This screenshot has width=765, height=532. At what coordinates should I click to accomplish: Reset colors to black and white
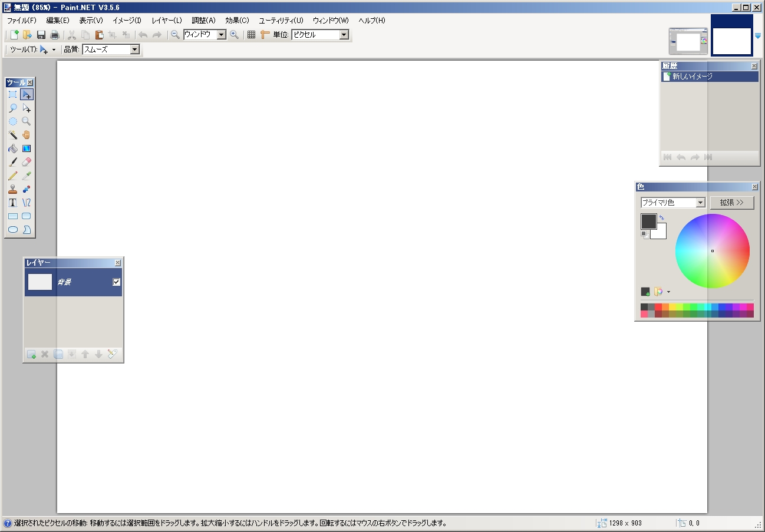645,234
